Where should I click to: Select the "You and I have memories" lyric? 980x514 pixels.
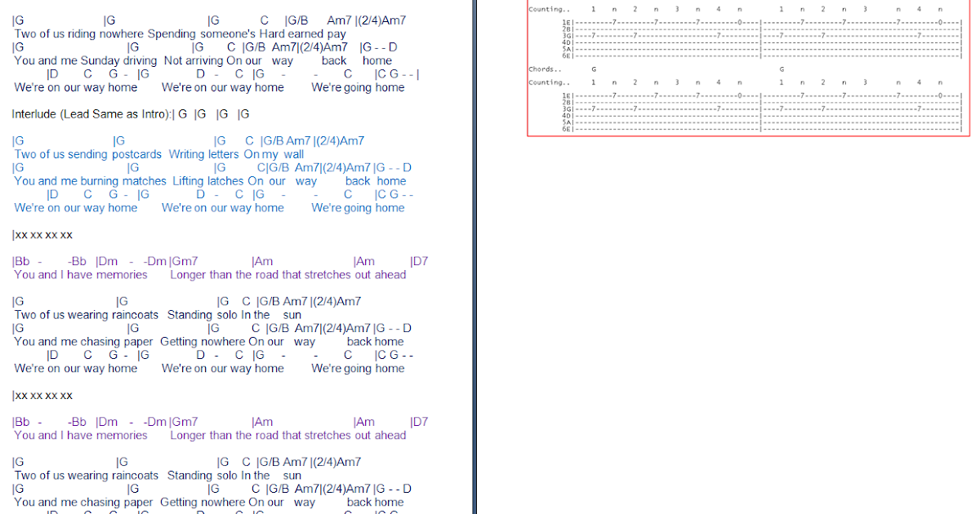coord(80,275)
